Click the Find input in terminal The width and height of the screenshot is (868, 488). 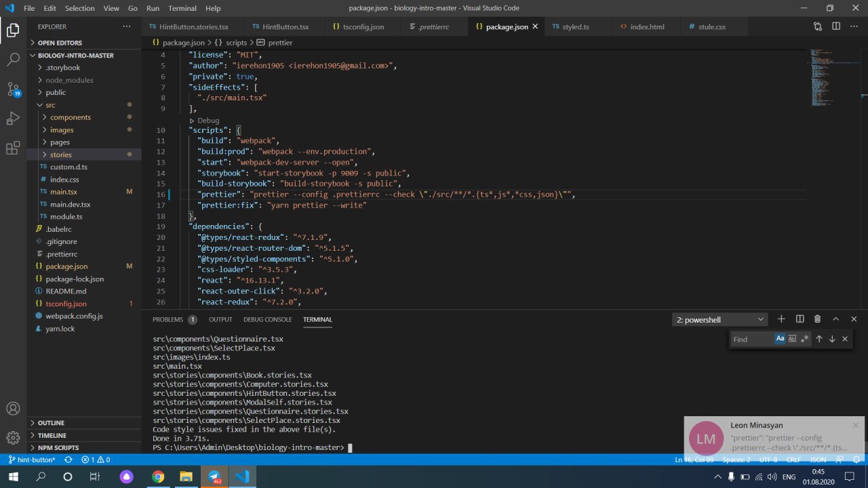pos(752,339)
